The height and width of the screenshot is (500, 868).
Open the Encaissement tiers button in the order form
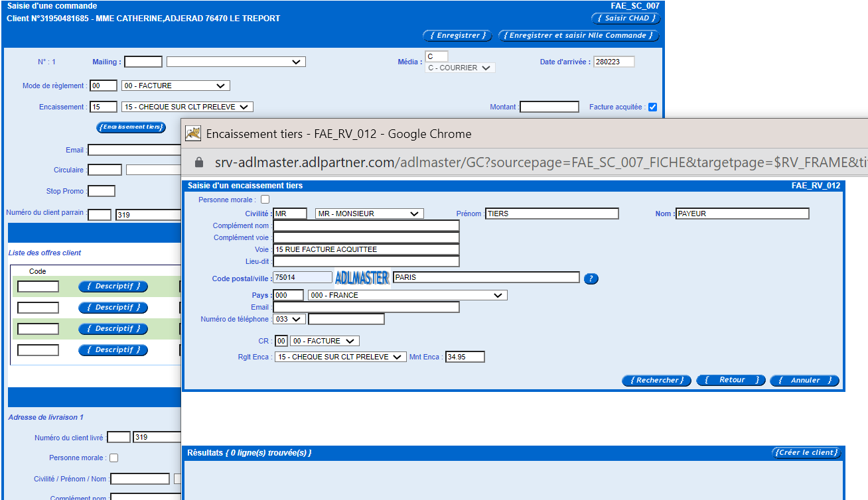[x=131, y=127]
